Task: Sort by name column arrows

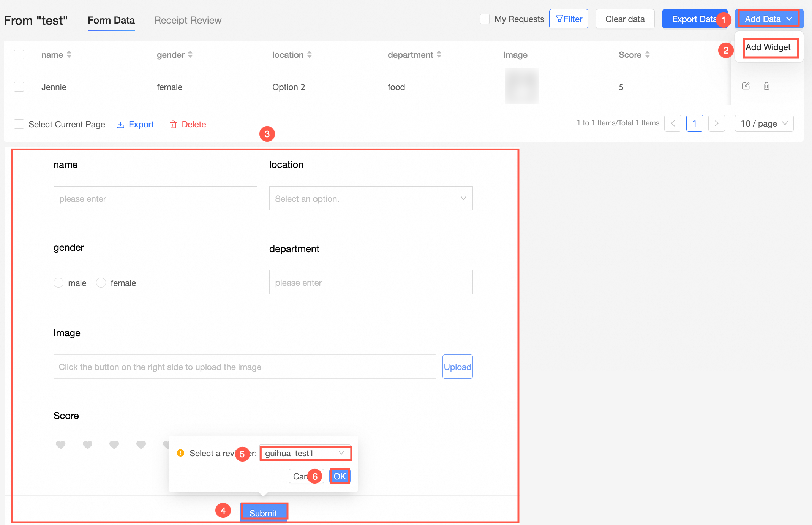Action: pyautogui.click(x=69, y=54)
